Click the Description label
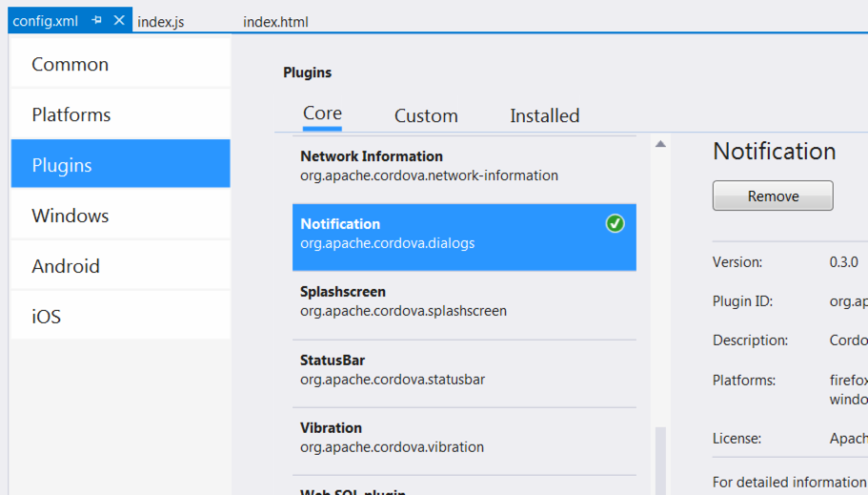This screenshot has width=868, height=495. click(750, 340)
